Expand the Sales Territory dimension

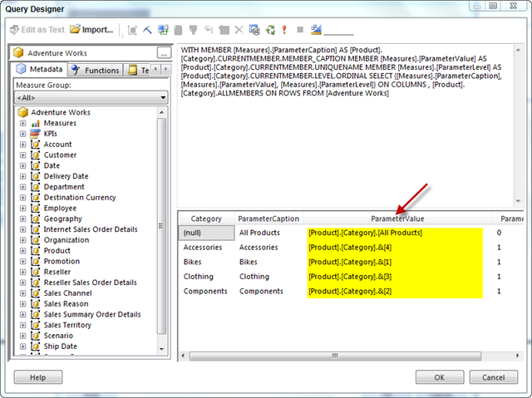coord(22,325)
